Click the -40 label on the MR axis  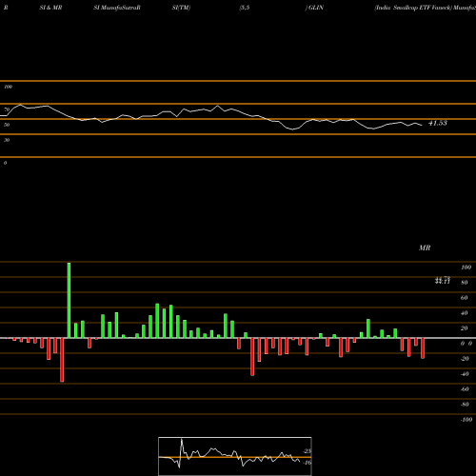tap(465, 374)
